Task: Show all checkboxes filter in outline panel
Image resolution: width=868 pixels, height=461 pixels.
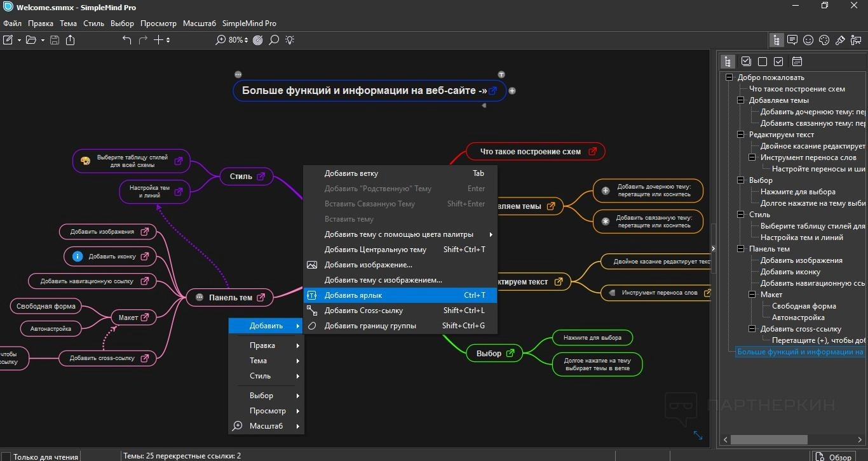Action: pyautogui.click(x=747, y=62)
